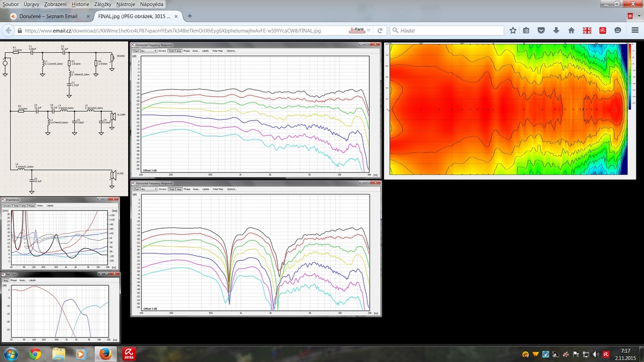Viewport: 644px width, 362px height.
Task: Focus the address bar URL
Action: (x=173, y=31)
